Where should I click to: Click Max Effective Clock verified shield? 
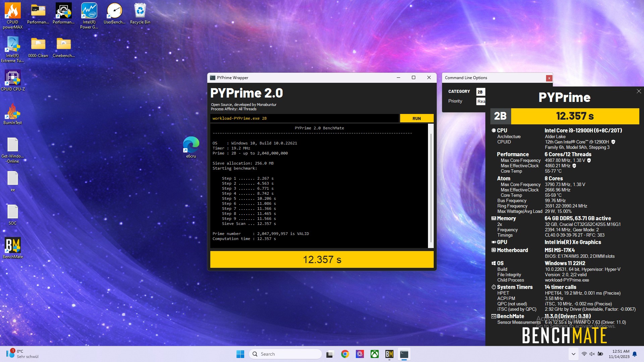(574, 166)
